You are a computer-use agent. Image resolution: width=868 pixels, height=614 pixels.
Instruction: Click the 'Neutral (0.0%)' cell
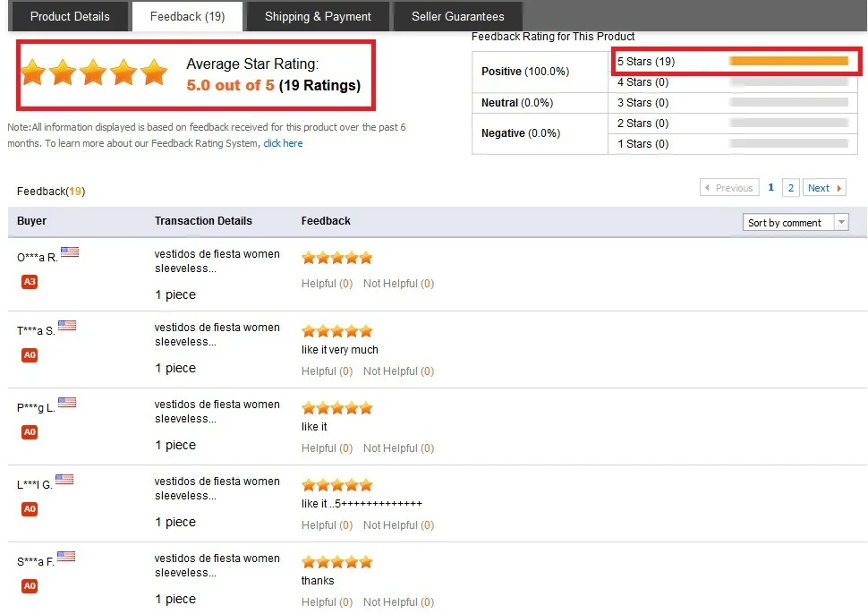click(x=540, y=102)
